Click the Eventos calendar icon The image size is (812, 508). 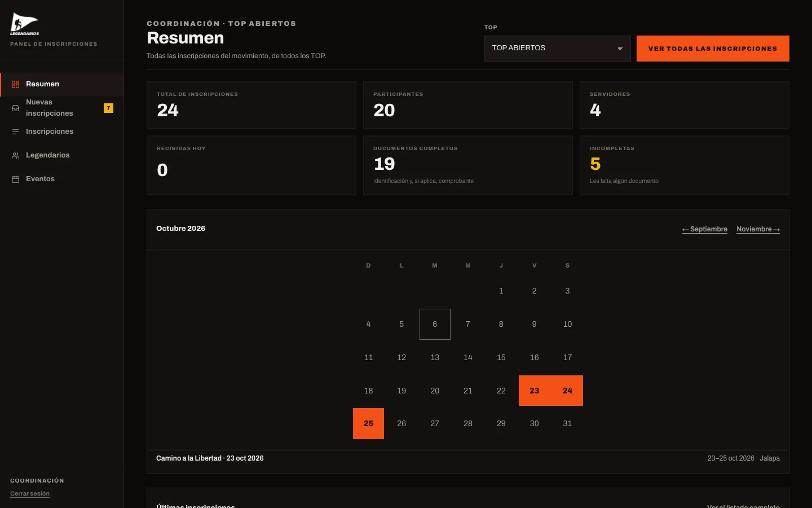click(16, 179)
